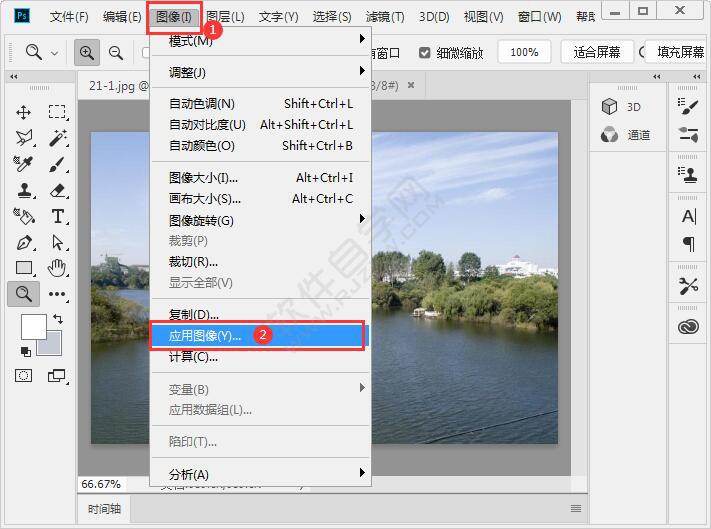Viewport: 711px width, 529px height.
Task: Expand the Mode (模式) submenu
Action: 260,41
